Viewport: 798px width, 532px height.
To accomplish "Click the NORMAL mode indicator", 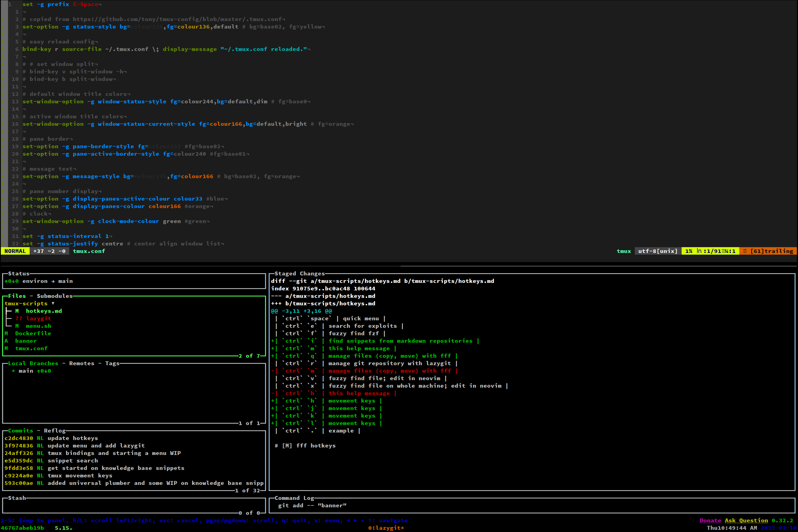I will point(15,251).
